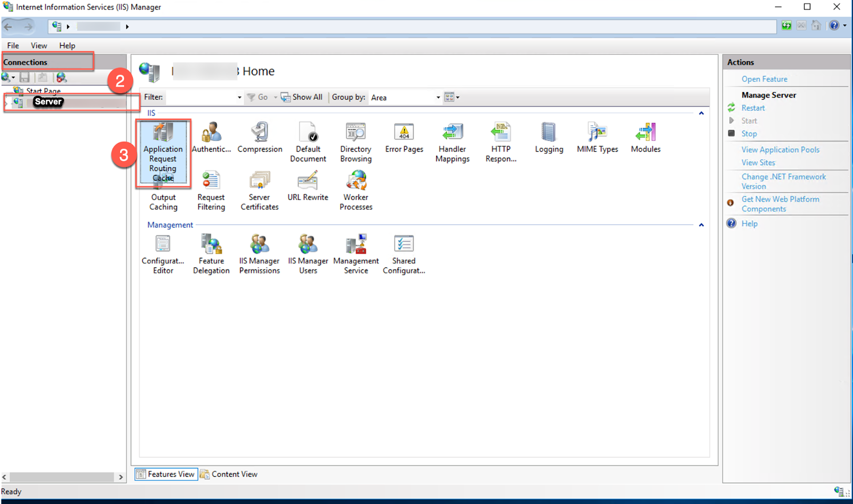This screenshot has width=853, height=504.
Task: Open the File menu
Action: pos(13,46)
